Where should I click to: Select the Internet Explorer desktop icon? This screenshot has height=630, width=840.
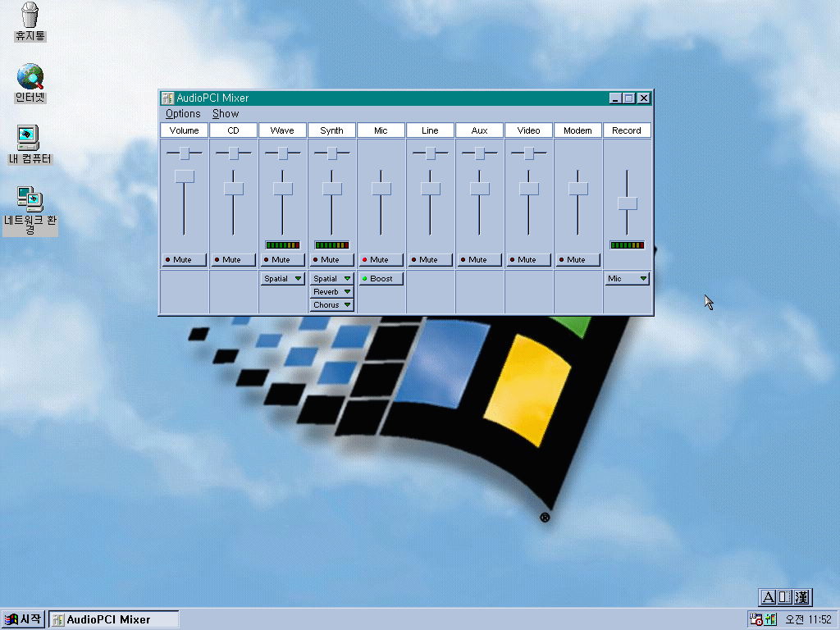[30, 83]
